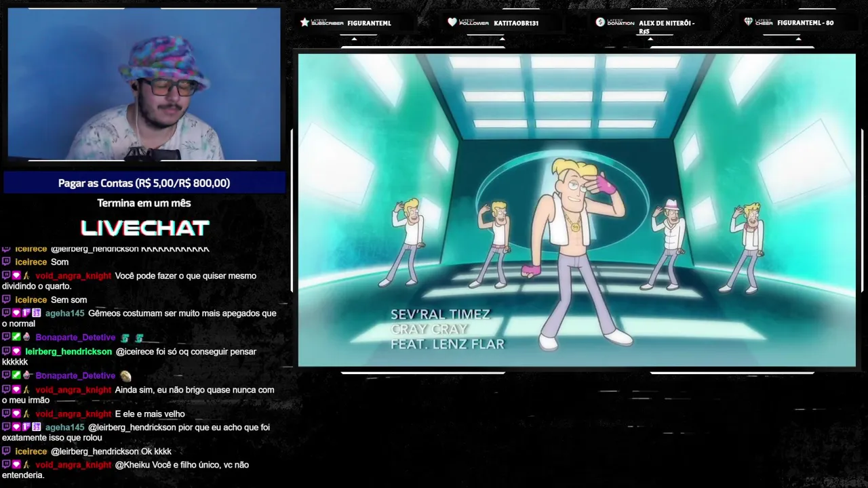Click Twitch badge on the '@Kheiku' message
868x488 pixels.
pos(6,465)
